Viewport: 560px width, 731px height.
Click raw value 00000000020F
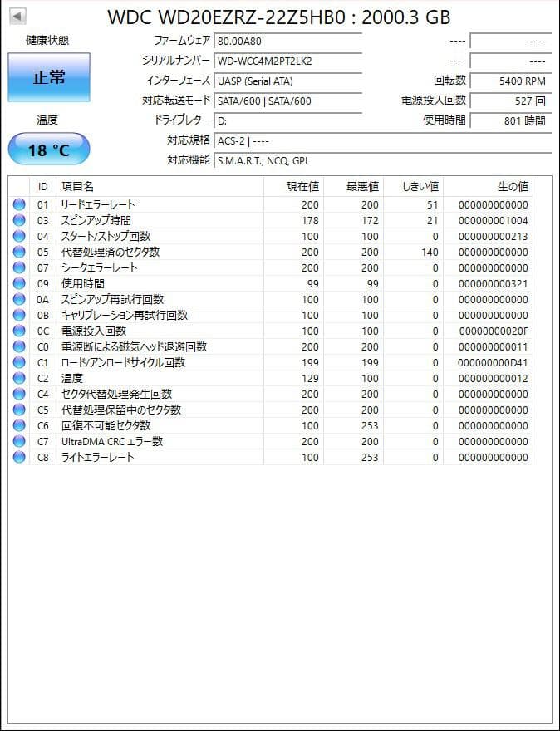pos(494,331)
